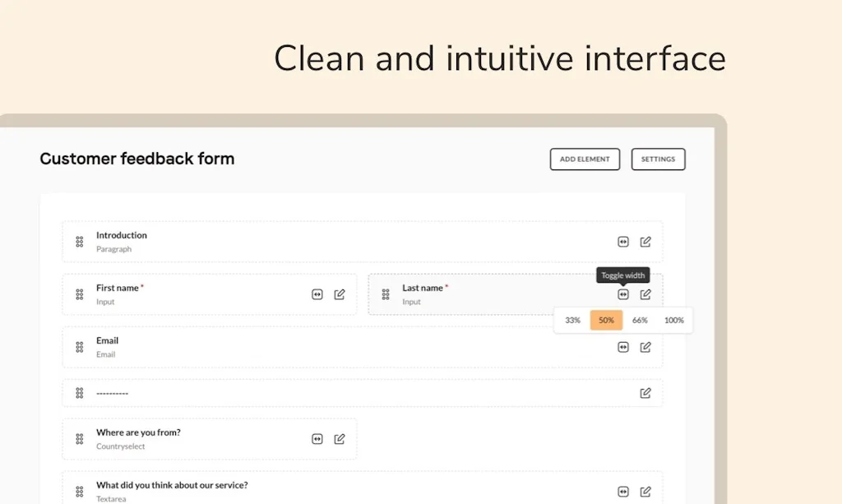Image resolution: width=842 pixels, height=504 pixels.
Task: Click the toggle width icon on First name
Action: pos(317,294)
